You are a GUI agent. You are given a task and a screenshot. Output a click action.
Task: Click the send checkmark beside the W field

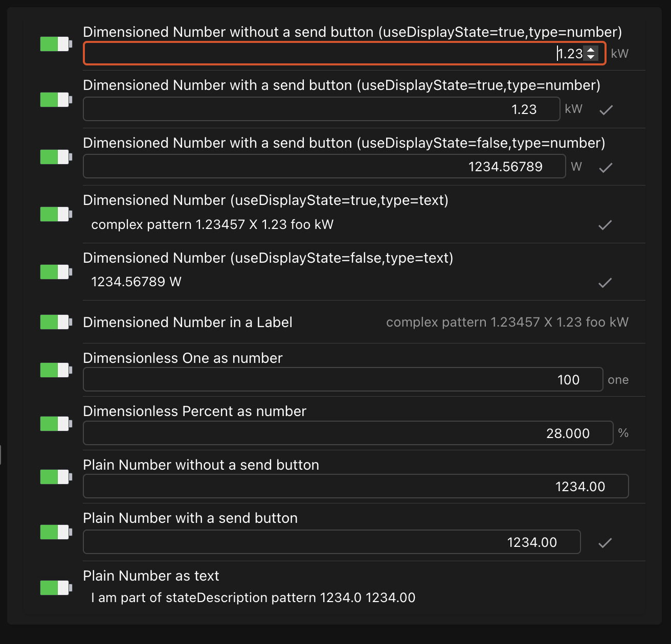606,167
